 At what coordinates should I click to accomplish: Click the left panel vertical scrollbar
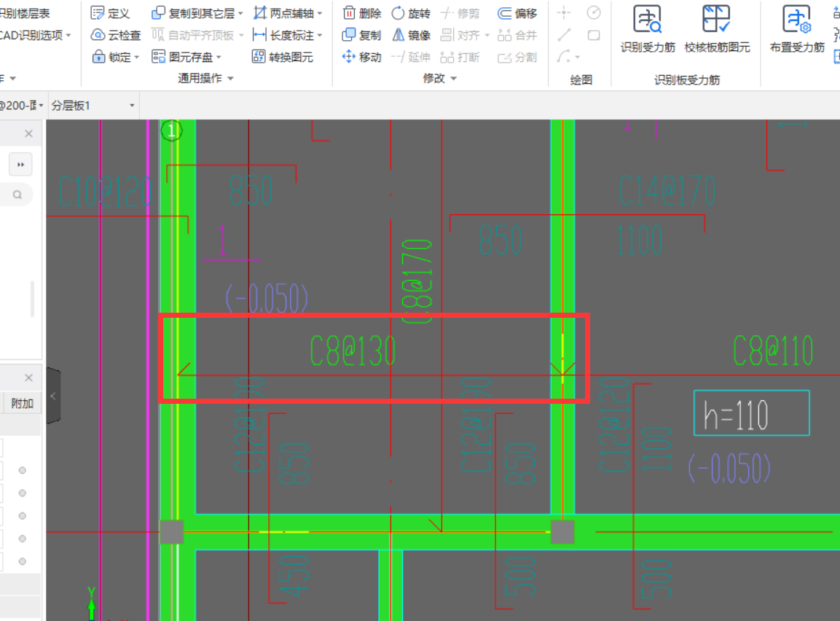point(33,299)
